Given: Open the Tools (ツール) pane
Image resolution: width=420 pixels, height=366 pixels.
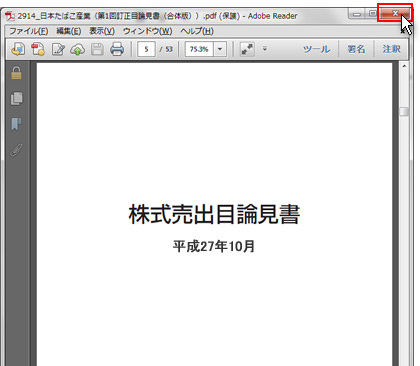Looking at the screenshot, I should [x=316, y=49].
